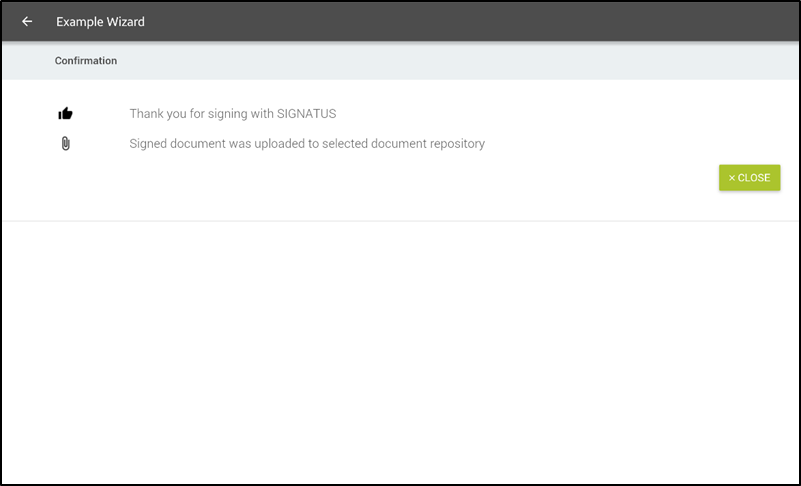Click the words "document repository" in the message
The image size is (801, 486).
(433, 144)
